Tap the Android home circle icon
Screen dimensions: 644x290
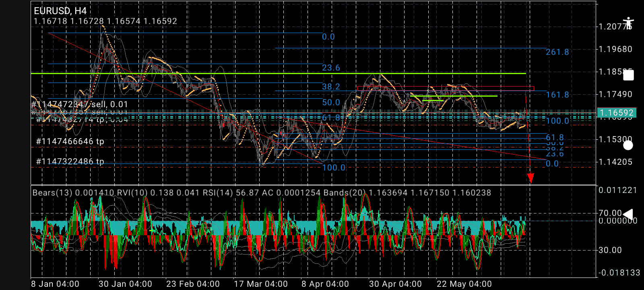pyautogui.click(x=628, y=145)
